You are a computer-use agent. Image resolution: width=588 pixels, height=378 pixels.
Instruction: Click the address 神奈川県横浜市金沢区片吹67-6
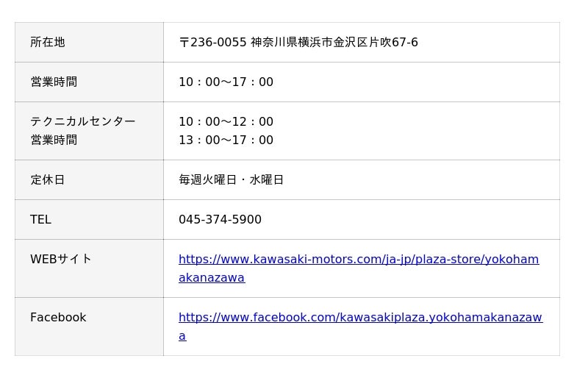[334, 42]
